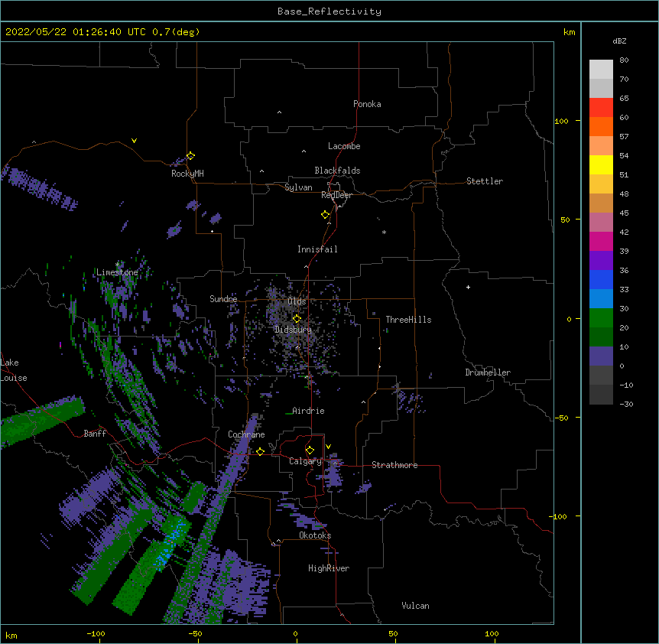Click the RockyMH map label

coord(187,174)
